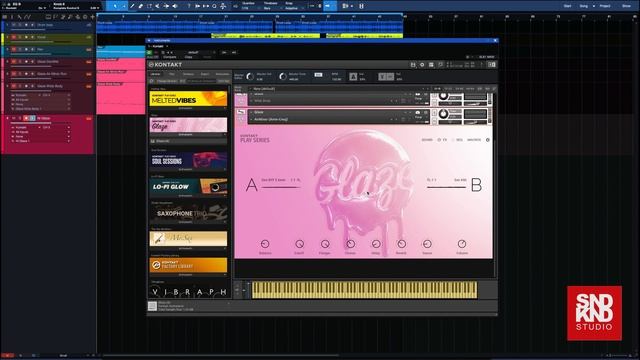The image size is (640, 360).
Task: Go to the next Glaze preset with the arrow beside Ambition
Action: tap(396, 120)
